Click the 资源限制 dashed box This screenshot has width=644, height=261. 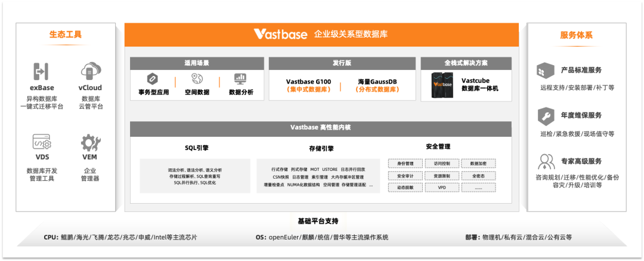[441, 176]
